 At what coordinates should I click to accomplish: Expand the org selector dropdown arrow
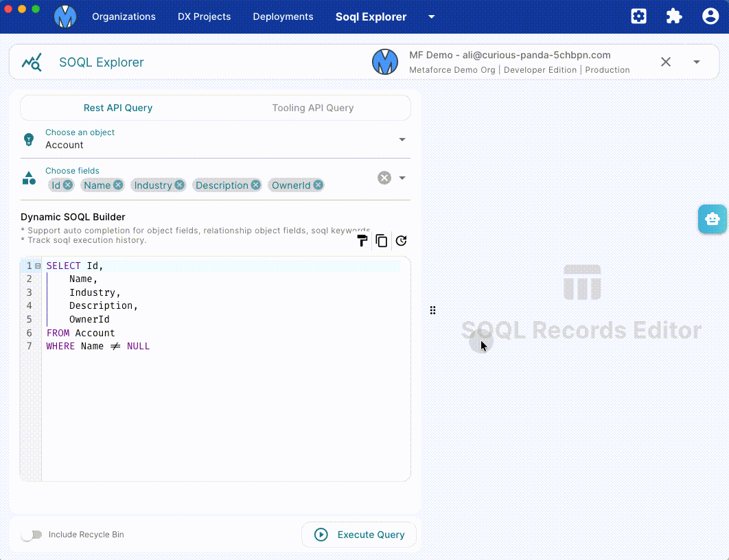click(x=697, y=62)
